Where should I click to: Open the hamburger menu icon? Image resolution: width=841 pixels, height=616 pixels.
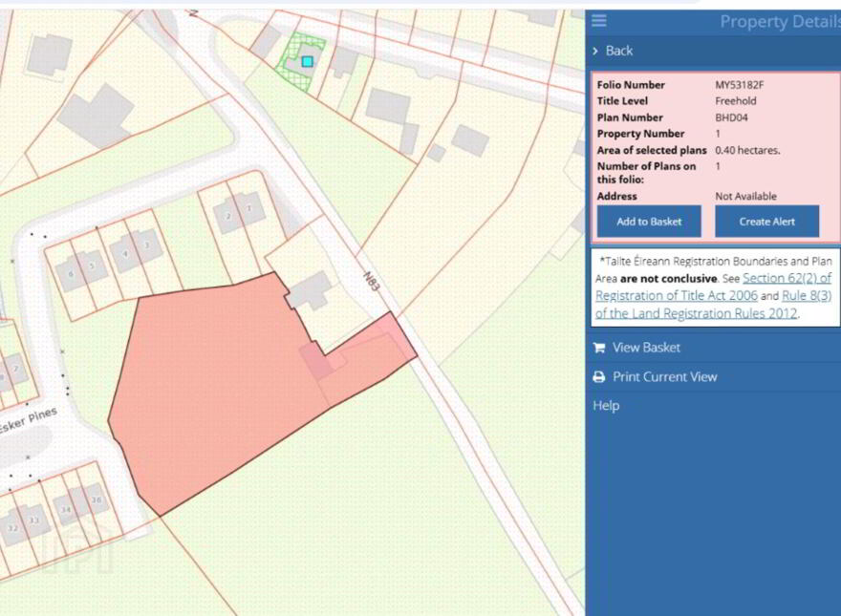point(599,21)
